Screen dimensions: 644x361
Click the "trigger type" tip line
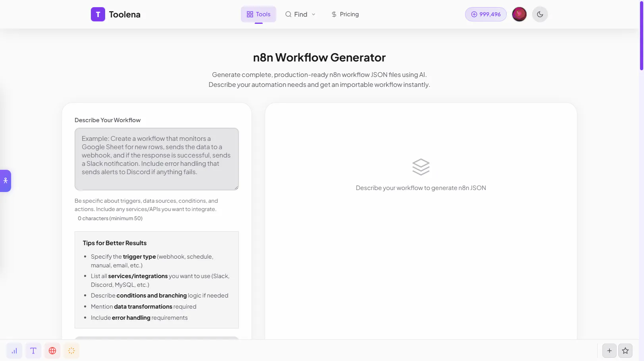tap(160, 261)
